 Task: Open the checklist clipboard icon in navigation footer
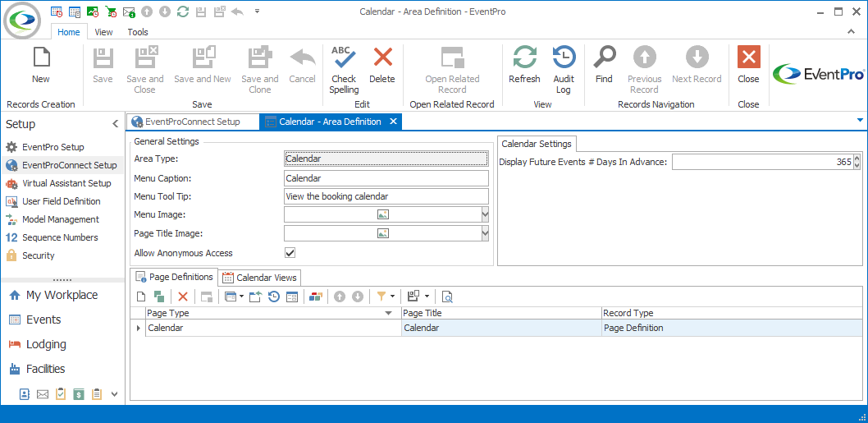[61, 394]
